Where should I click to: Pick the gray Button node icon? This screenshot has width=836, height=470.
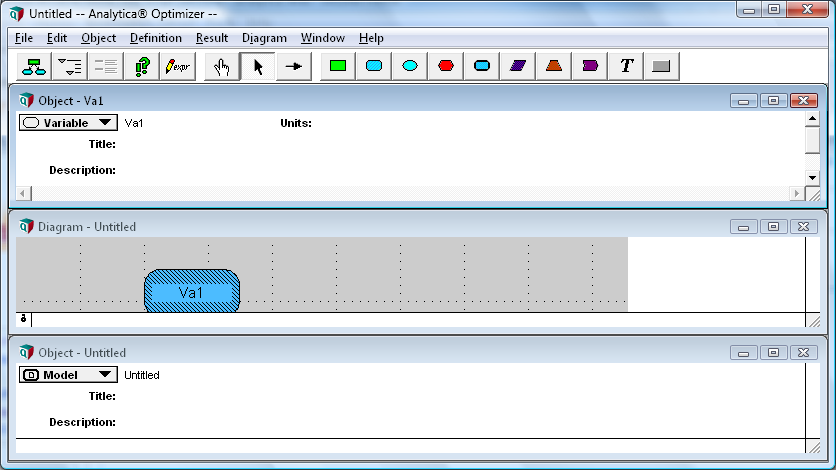pos(661,67)
